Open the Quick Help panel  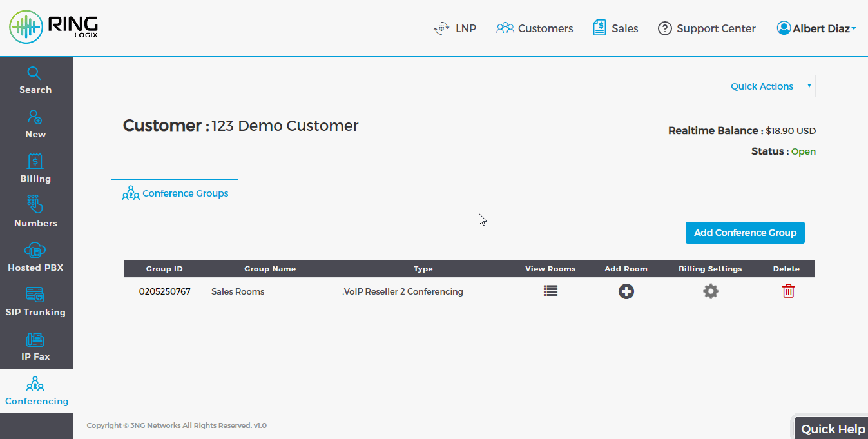point(833,429)
